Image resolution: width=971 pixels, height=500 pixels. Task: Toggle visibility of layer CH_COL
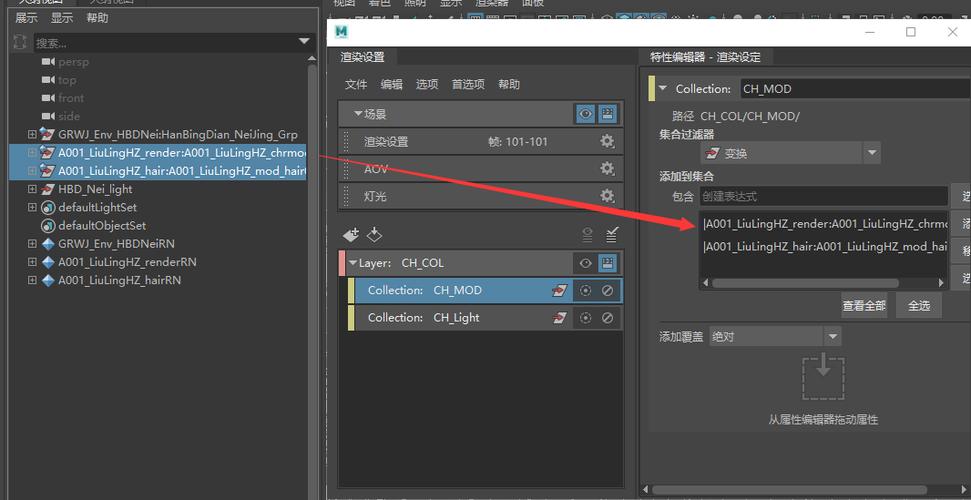click(585, 263)
